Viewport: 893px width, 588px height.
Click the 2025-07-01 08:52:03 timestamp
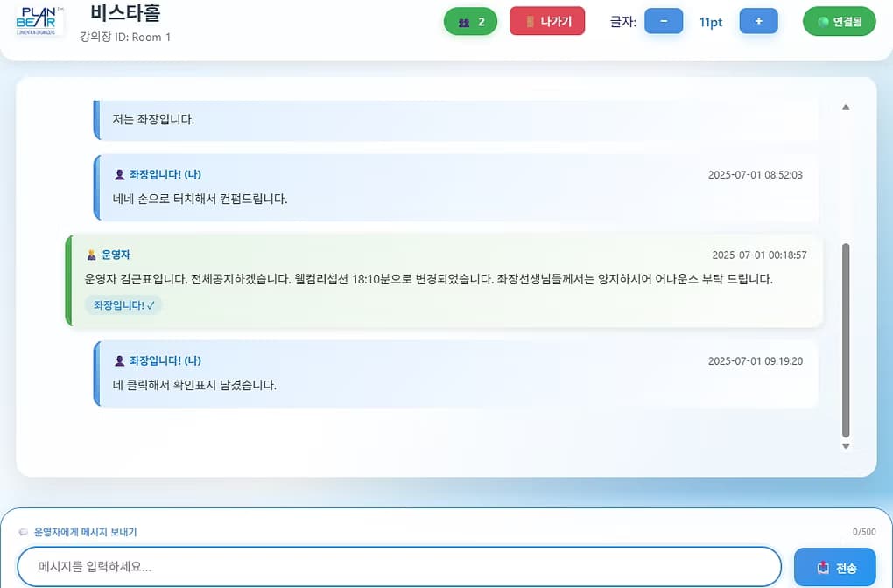pos(756,175)
